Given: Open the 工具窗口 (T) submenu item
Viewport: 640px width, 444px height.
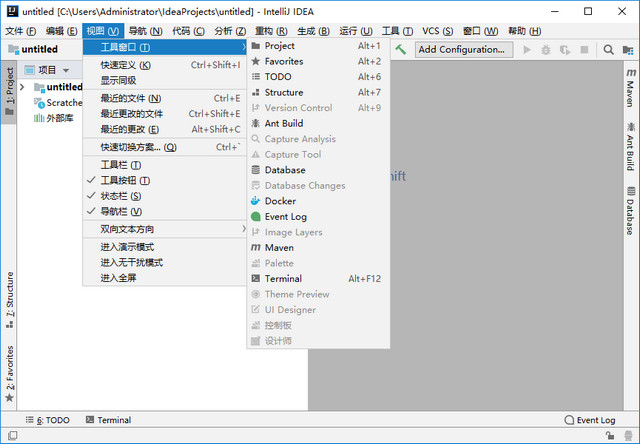Looking at the screenshot, I should coord(164,47).
